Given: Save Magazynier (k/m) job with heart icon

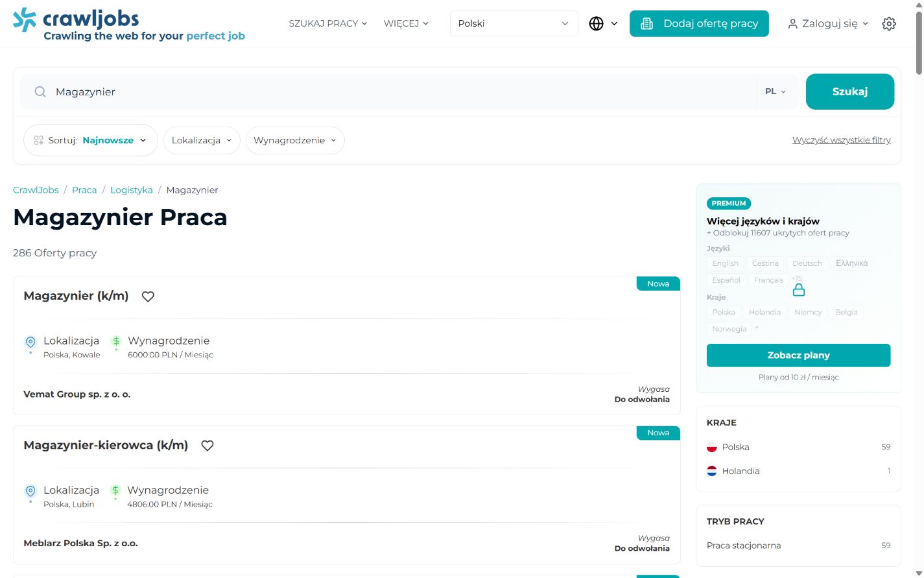Looking at the screenshot, I should 148,296.
